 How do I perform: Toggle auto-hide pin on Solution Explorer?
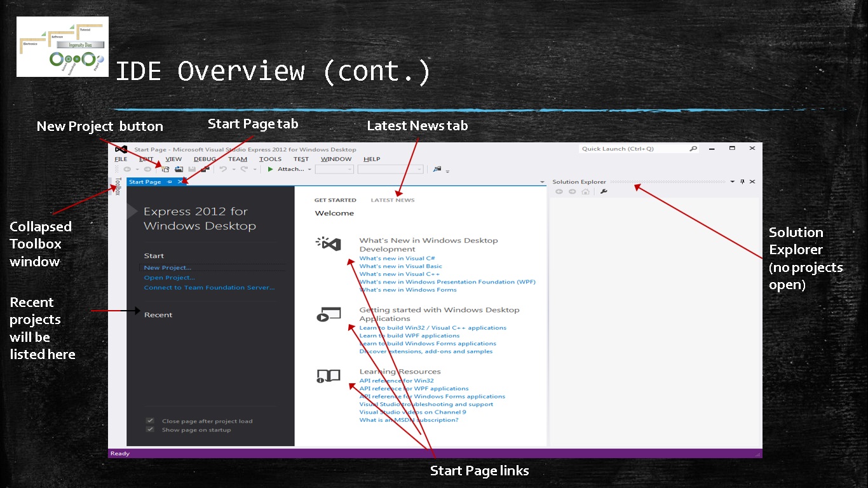click(742, 182)
